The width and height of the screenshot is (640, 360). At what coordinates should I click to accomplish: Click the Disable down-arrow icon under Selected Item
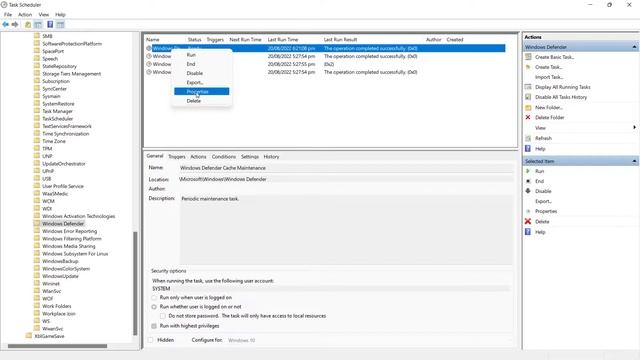[528, 191]
